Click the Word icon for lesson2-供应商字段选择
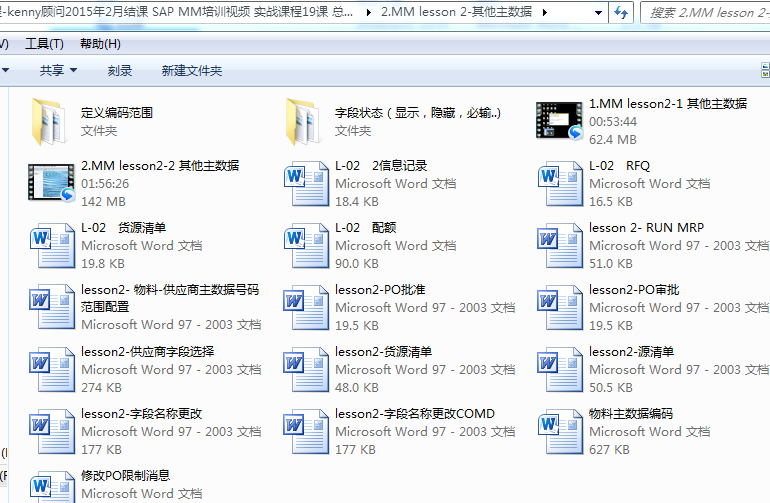The height and width of the screenshot is (503, 770). 52,369
